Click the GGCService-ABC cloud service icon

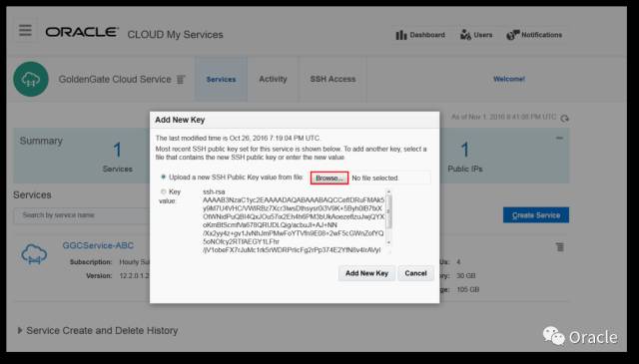pyautogui.click(x=34, y=254)
